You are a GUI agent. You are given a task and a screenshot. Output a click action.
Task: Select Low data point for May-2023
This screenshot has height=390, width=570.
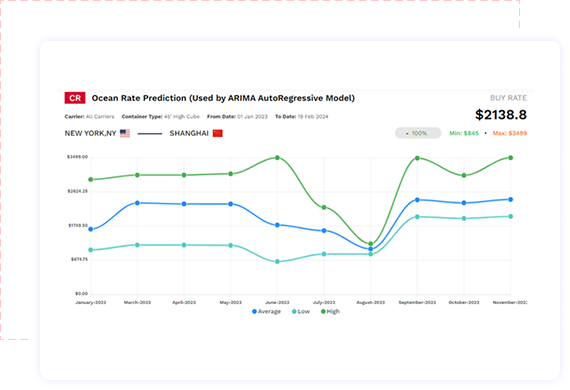coord(231,245)
